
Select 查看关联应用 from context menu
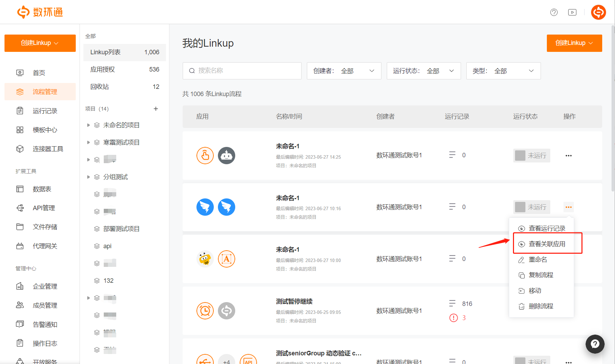pyautogui.click(x=547, y=244)
